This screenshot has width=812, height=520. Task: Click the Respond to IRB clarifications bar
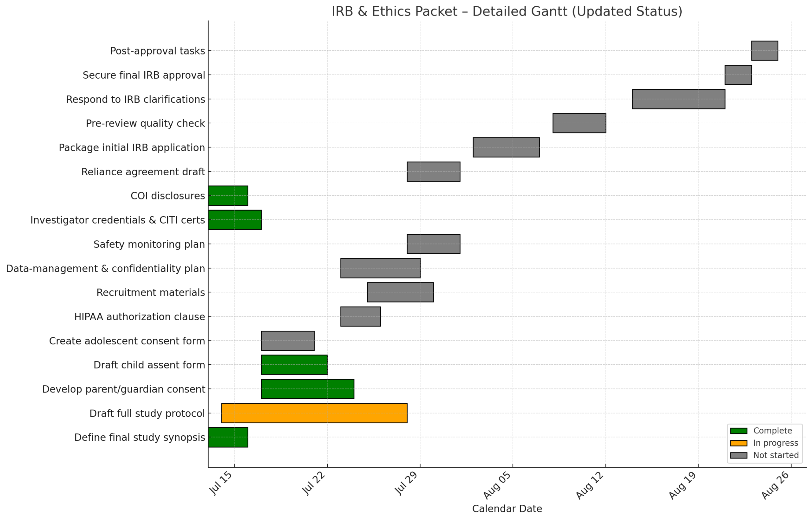coord(678,99)
